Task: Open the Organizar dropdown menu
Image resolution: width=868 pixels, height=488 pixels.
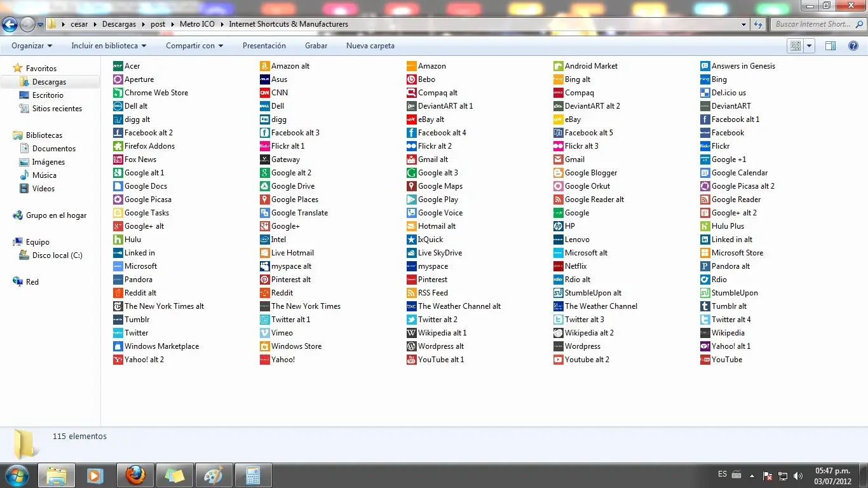Action: (x=32, y=46)
